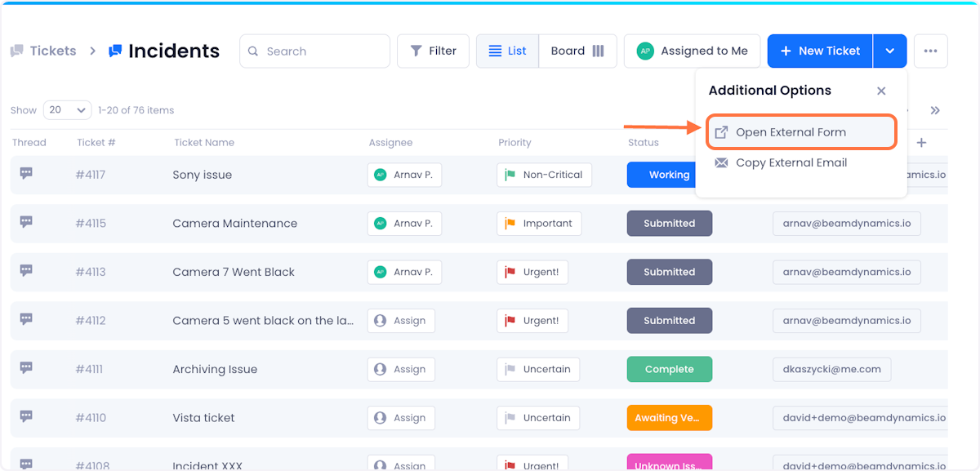Assign ticket #4112 to someone
Screen dimensions: 980x471
(401, 321)
